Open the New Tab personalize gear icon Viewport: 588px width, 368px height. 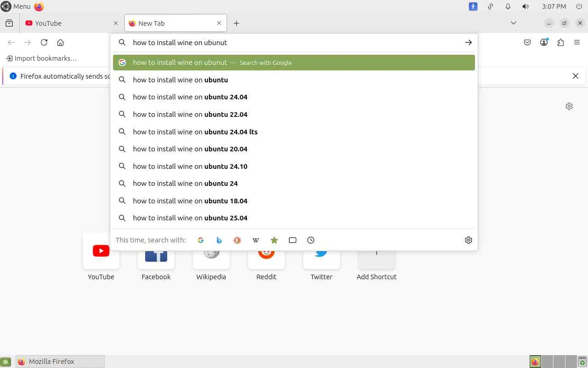[569, 106]
